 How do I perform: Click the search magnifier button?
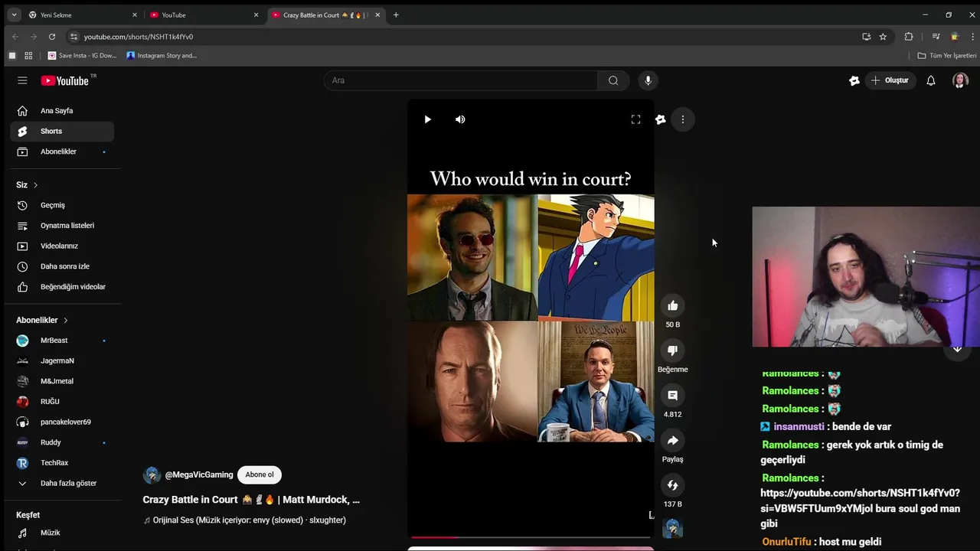[x=613, y=80]
